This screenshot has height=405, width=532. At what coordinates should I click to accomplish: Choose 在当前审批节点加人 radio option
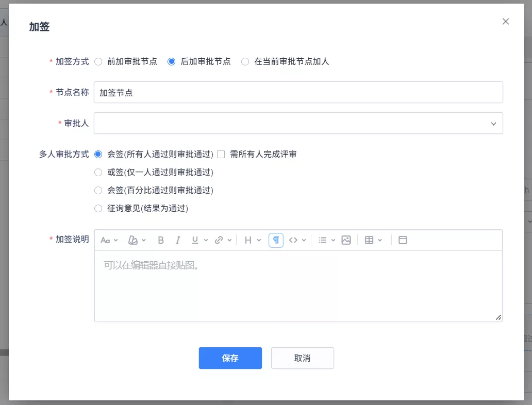click(x=245, y=61)
